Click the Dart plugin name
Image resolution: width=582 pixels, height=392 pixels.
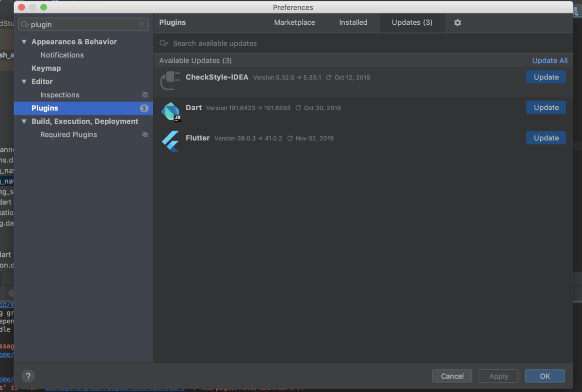point(194,108)
